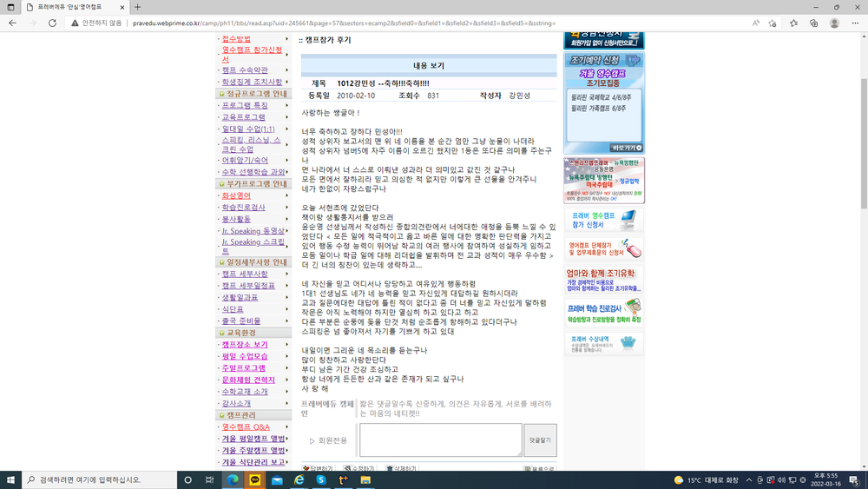The width and height of the screenshot is (868, 489).
Task: Expand arrow beside 강사소개 menu item
Action: point(286,403)
